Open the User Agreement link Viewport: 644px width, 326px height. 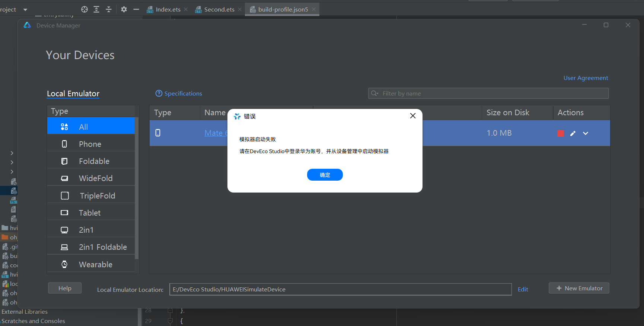(x=586, y=78)
